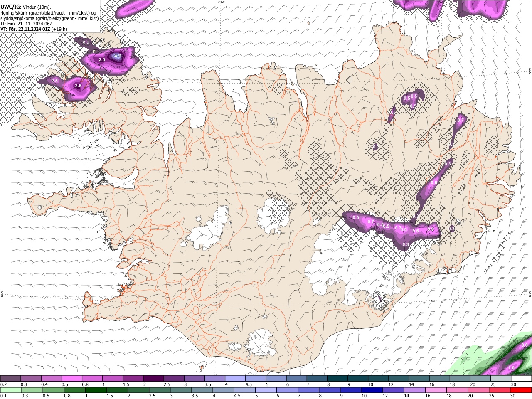The width and height of the screenshot is (532, 399).
Task: Click the VT: Fös. 22.11.2024 01Z valid time
Action: coord(25,29)
